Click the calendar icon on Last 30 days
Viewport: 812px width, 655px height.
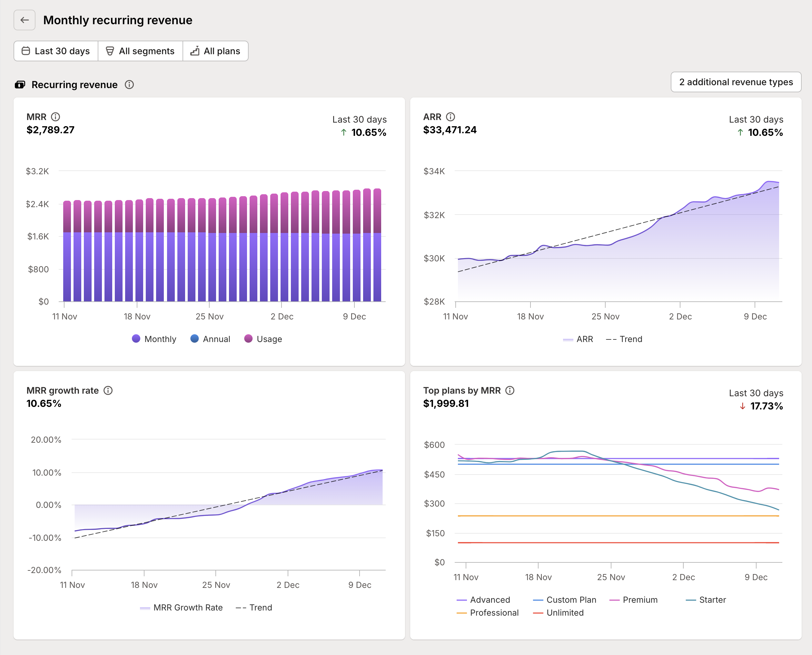(x=26, y=51)
